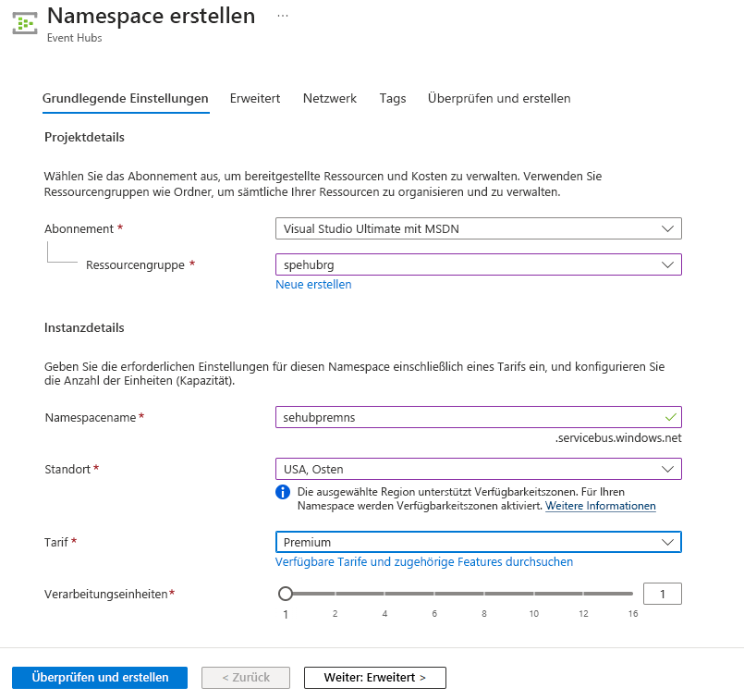
Task: Click the Event Hubs namespace icon
Action: tap(25, 23)
